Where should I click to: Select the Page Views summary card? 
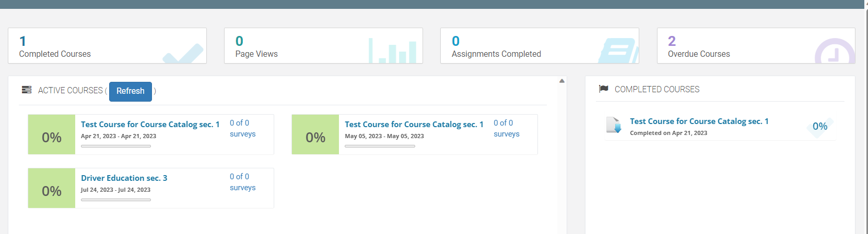pos(323,46)
